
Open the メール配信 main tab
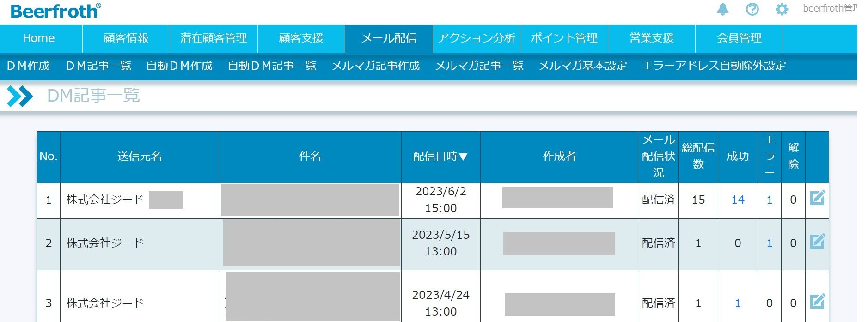click(x=389, y=38)
